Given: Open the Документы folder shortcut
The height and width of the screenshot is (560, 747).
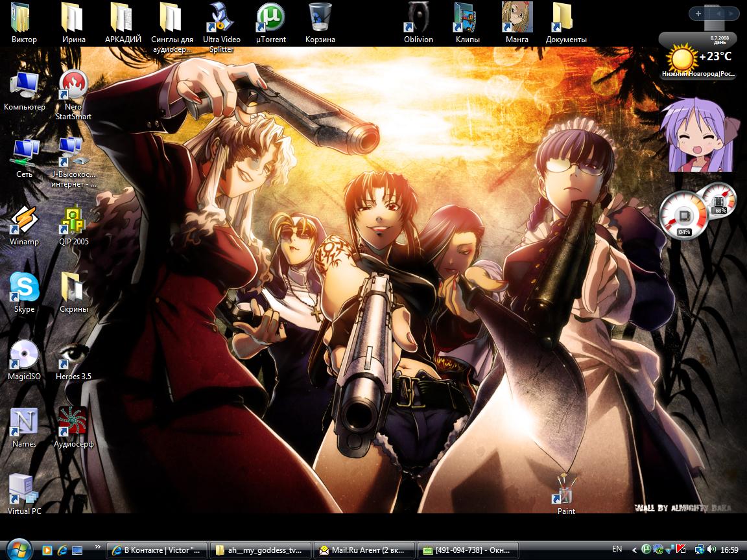Looking at the screenshot, I should coord(566,24).
